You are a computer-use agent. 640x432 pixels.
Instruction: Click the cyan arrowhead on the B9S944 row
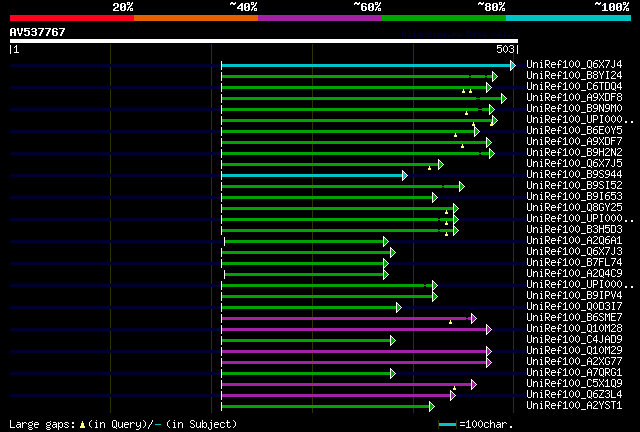point(404,176)
